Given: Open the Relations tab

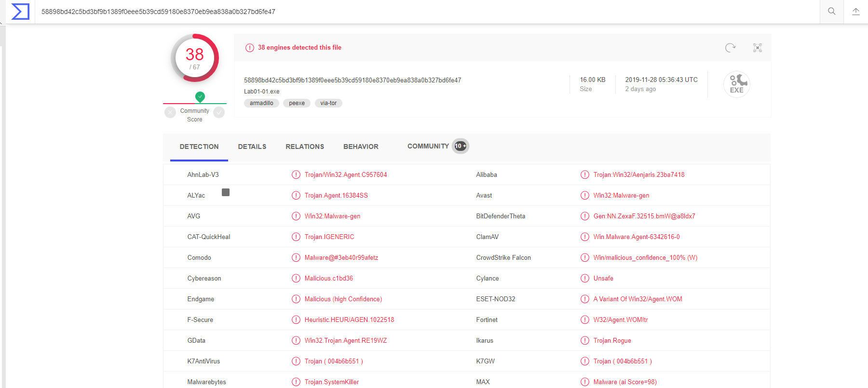Looking at the screenshot, I should coord(305,147).
